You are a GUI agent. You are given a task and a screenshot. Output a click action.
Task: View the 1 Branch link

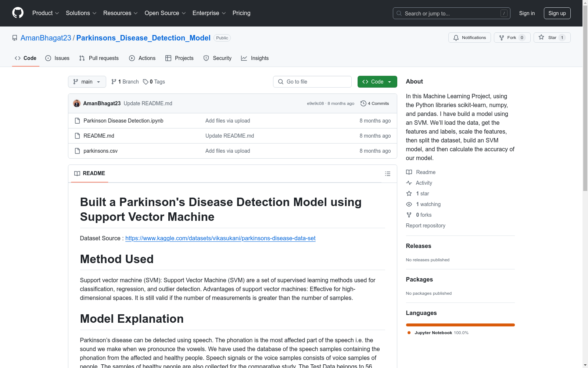click(125, 82)
